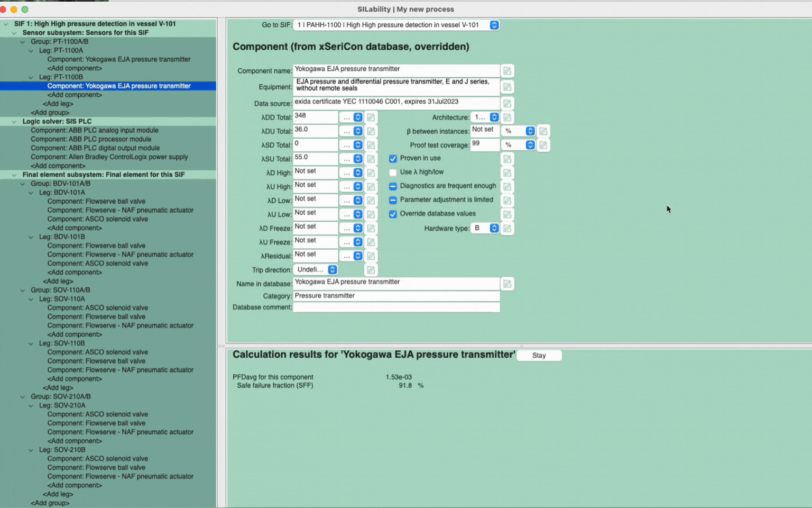Screen dimensions: 812x508
Task: Select the Logic solver: SIS PLC item
Action: [x=57, y=121]
